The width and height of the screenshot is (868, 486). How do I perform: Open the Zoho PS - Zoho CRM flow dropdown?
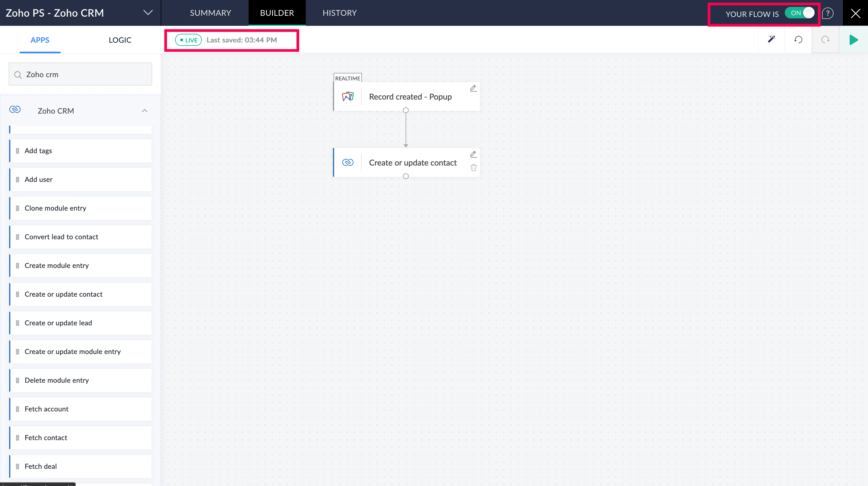click(148, 13)
